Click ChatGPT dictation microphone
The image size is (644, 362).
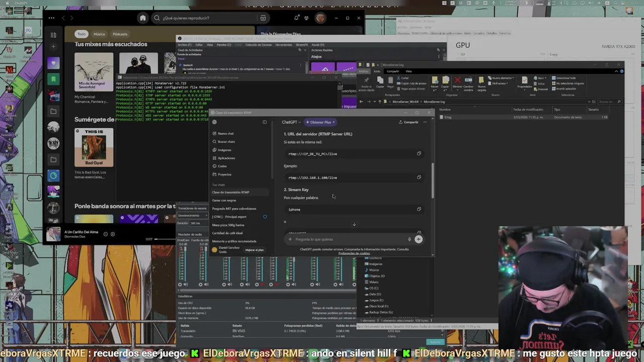pos(409,239)
